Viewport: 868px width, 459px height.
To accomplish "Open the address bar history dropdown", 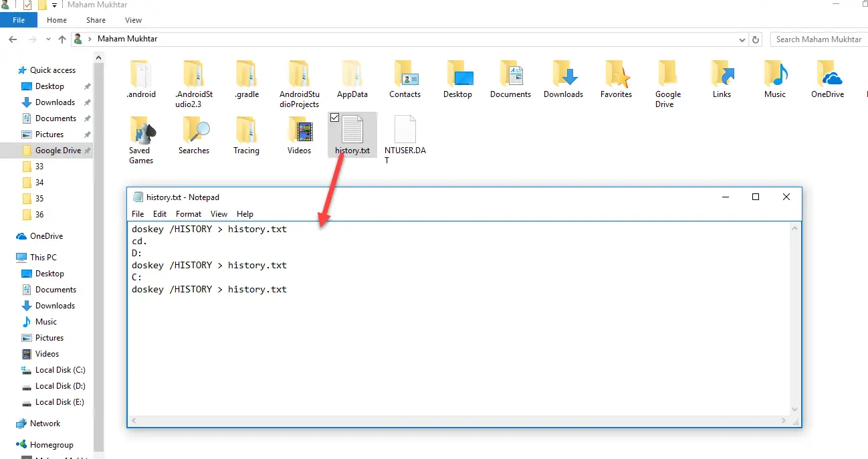I will click(x=742, y=39).
